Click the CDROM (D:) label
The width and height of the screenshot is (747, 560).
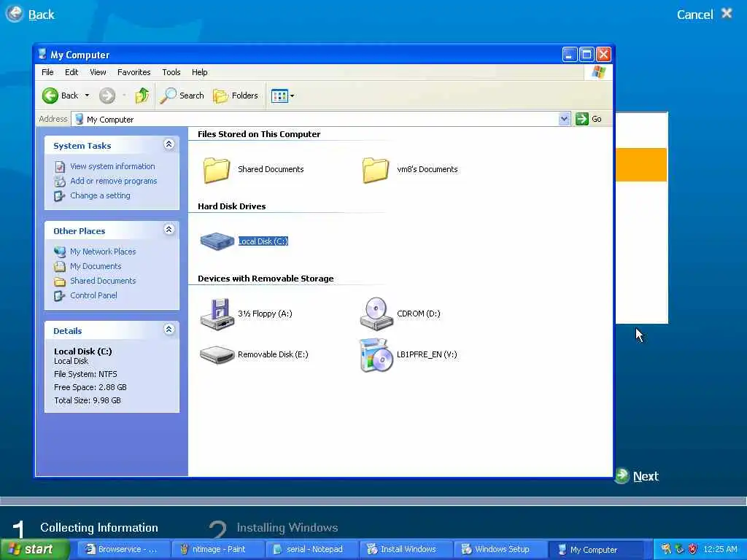click(418, 314)
